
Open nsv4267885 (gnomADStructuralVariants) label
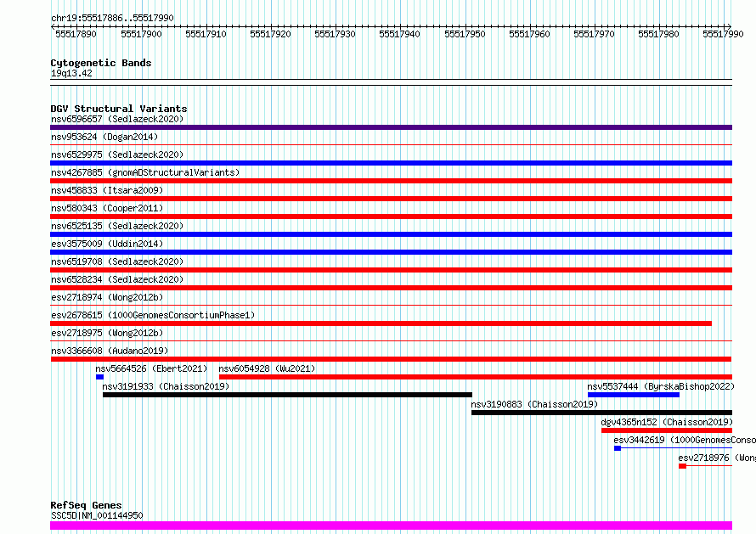point(145,172)
